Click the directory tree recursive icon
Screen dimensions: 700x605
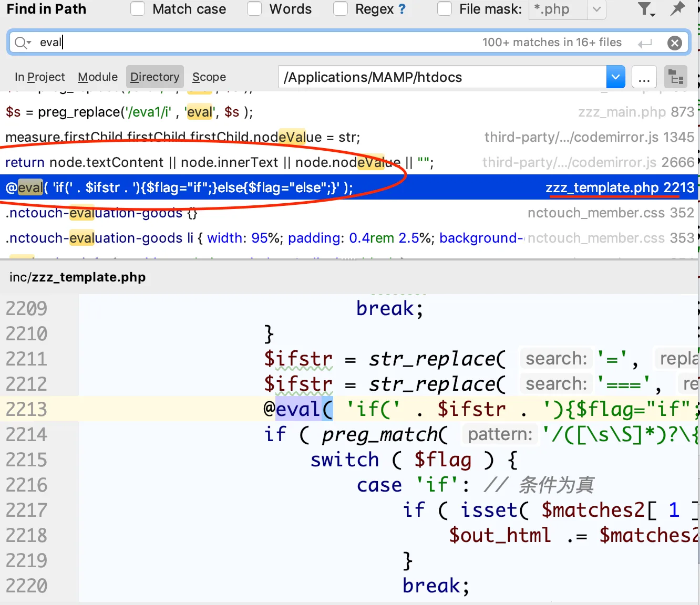click(x=676, y=77)
